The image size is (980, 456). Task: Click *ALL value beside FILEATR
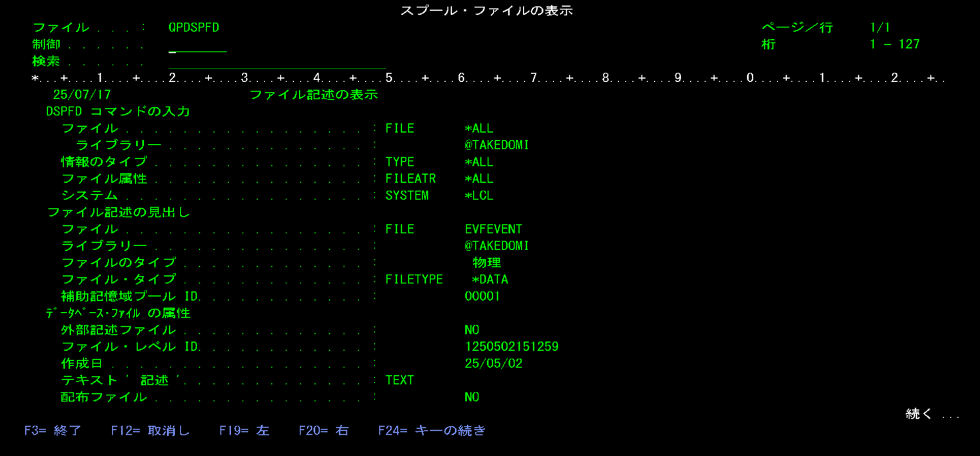tap(479, 179)
